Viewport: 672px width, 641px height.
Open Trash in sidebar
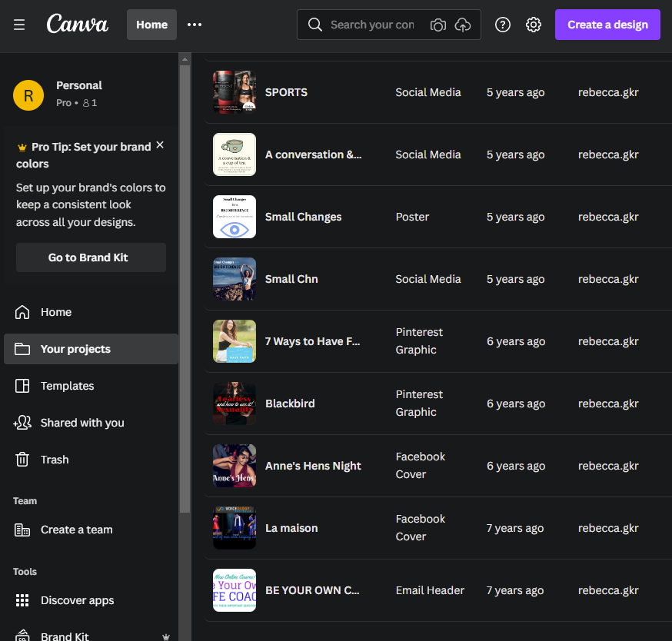click(x=91, y=460)
